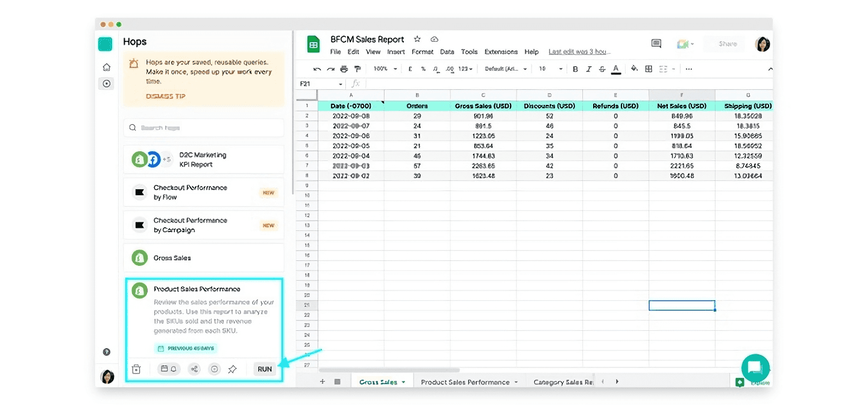Toggle bold formatting

(x=575, y=69)
